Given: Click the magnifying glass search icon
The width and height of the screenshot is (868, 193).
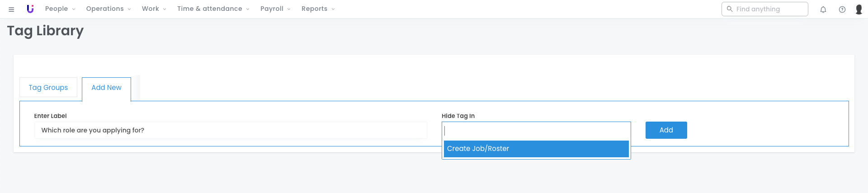Looking at the screenshot, I should click(729, 9).
